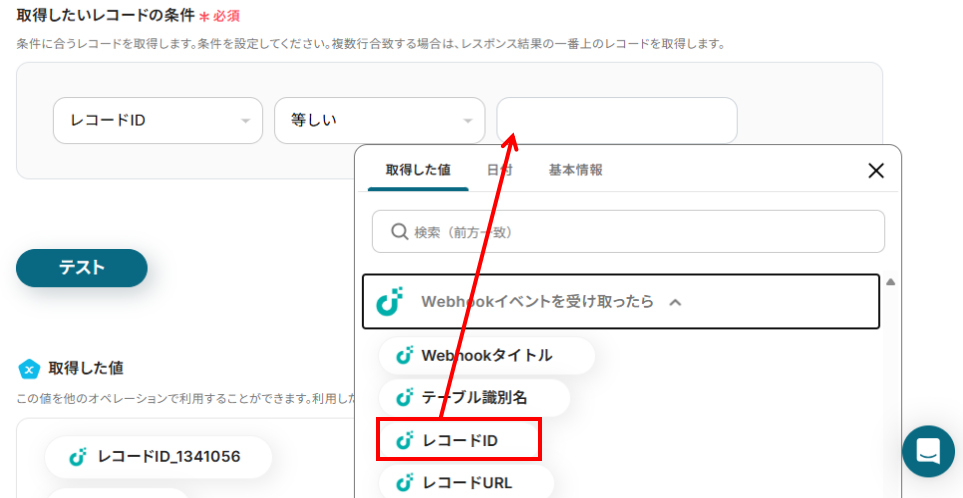Click the 検索（前方一致） search box
The width and height of the screenshot is (963, 498).
[x=628, y=231]
